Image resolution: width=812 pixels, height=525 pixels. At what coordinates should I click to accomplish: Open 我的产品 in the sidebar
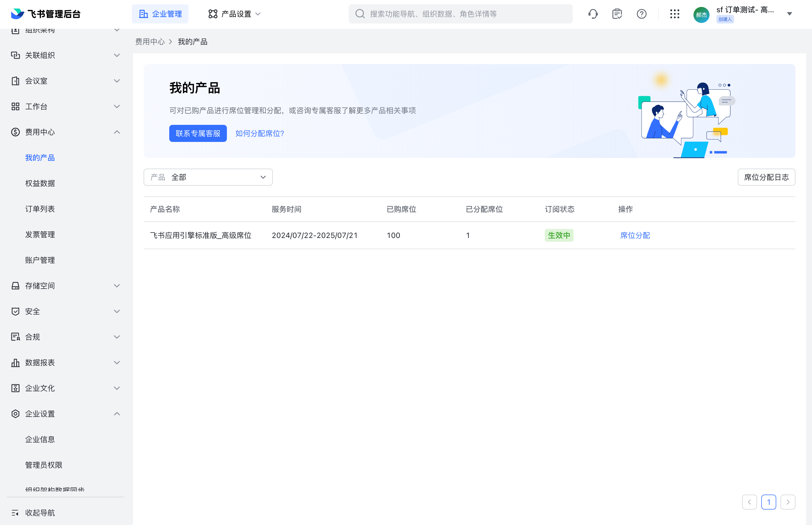(40, 157)
